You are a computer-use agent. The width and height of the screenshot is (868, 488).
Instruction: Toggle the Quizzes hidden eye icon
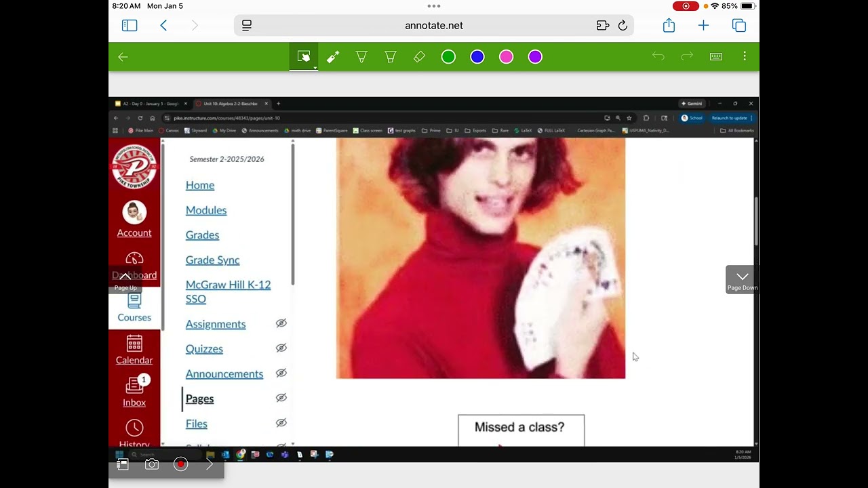281,348
